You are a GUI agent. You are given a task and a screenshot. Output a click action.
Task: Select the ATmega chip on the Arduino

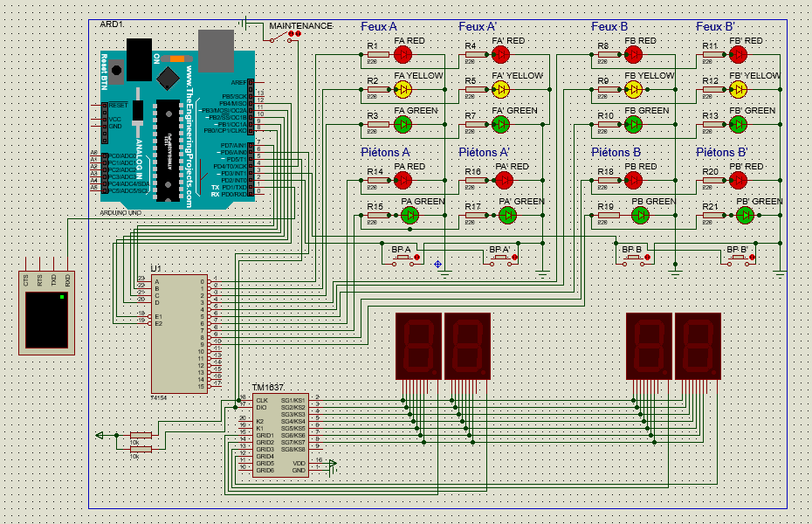pos(168,151)
